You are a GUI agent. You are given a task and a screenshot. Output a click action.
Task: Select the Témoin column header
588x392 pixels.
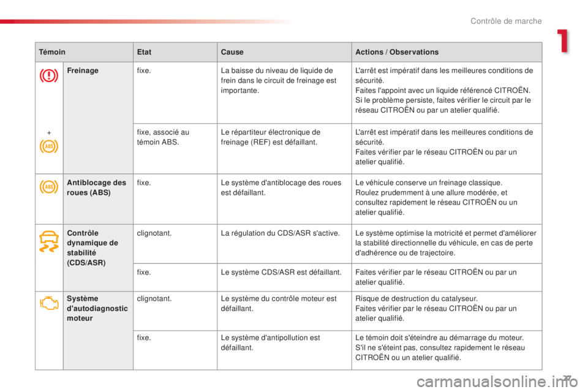[52, 52]
